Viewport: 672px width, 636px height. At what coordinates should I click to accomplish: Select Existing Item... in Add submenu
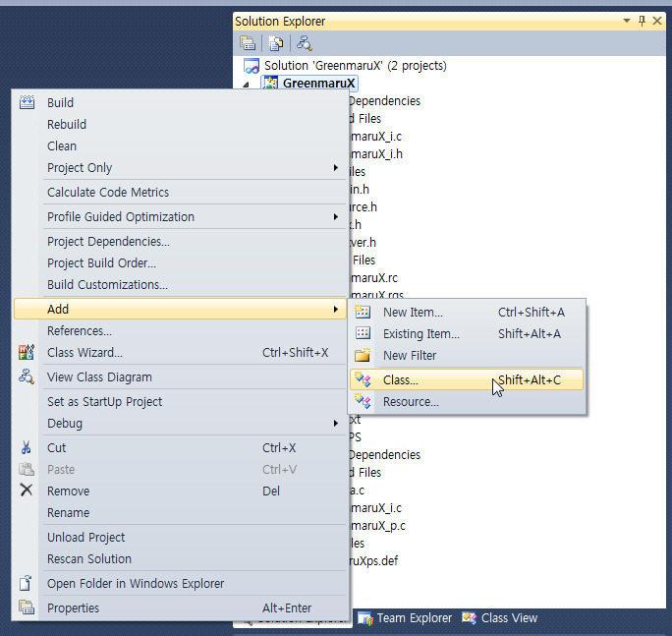point(467,333)
